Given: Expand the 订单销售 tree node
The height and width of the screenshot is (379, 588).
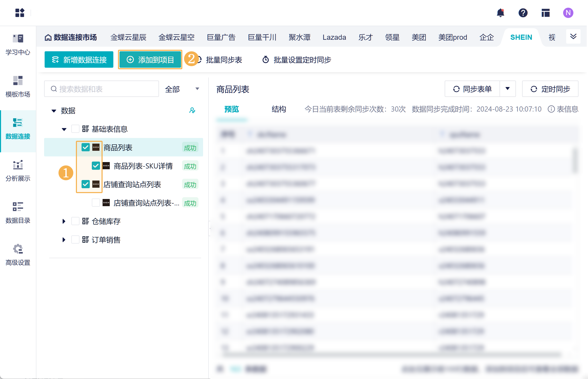Looking at the screenshot, I should pyautogui.click(x=64, y=240).
